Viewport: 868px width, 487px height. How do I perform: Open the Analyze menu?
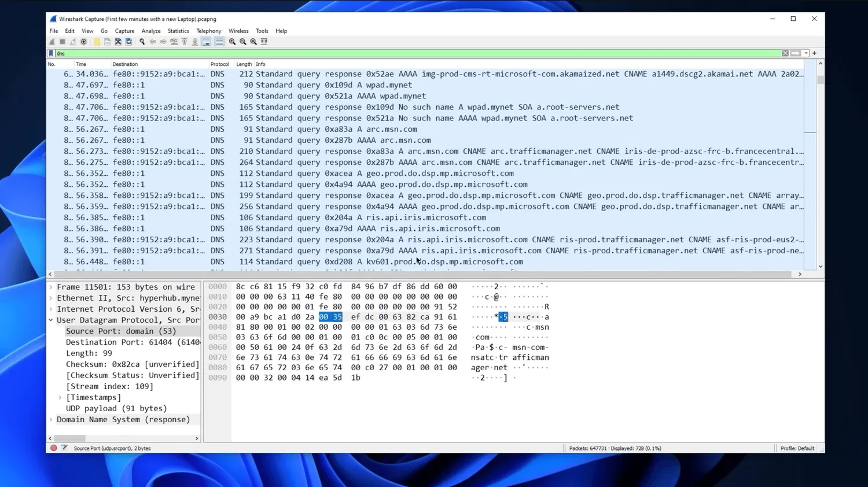tap(151, 31)
